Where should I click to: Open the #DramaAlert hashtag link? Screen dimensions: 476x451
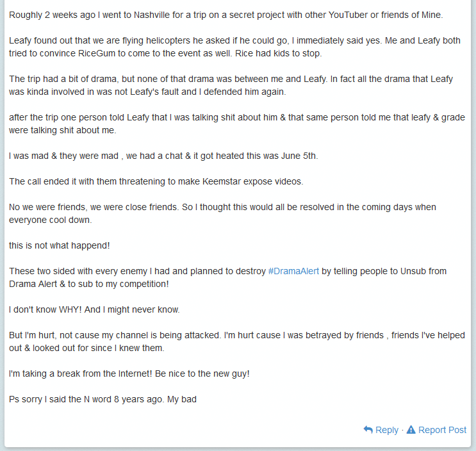click(x=293, y=271)
